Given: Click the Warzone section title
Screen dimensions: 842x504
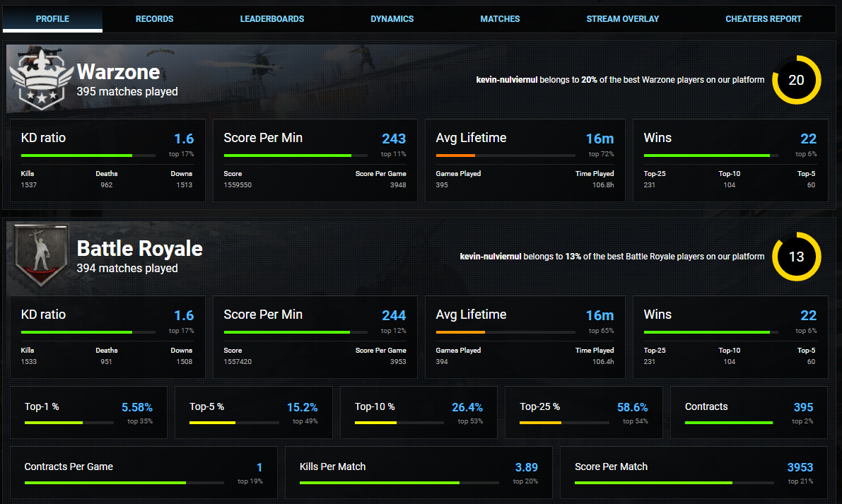Looking at the screenshot, I should [118, 72].
